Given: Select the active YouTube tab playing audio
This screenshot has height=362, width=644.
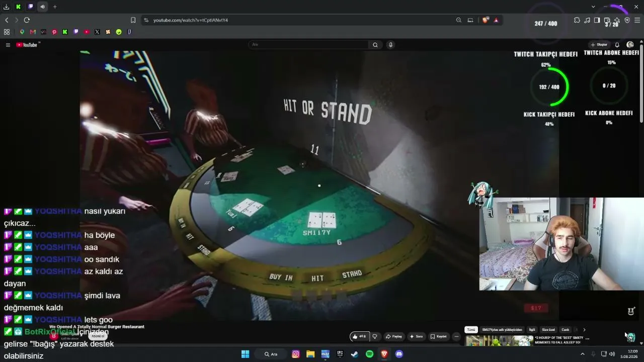Looking at the screenshot, I should pyautogui.click(x=43, y=7).
